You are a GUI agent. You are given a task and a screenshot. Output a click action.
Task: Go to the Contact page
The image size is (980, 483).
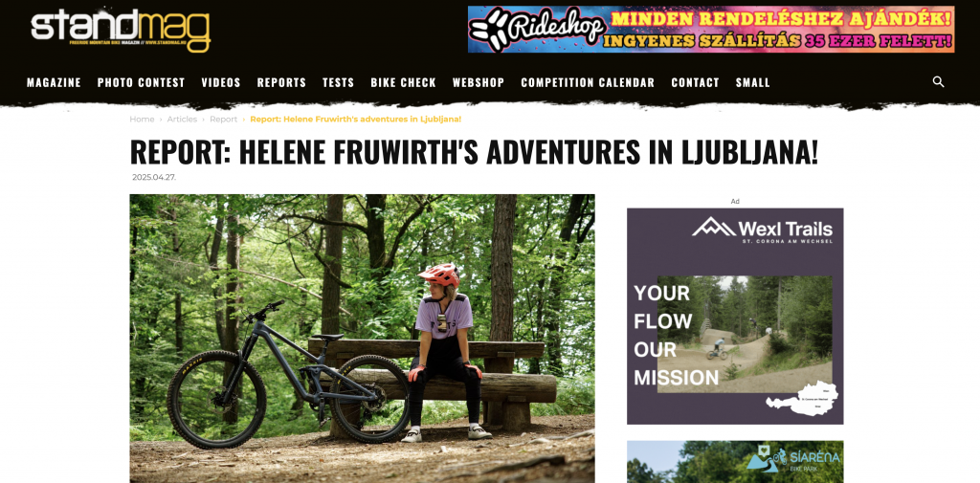pos(695,82)
